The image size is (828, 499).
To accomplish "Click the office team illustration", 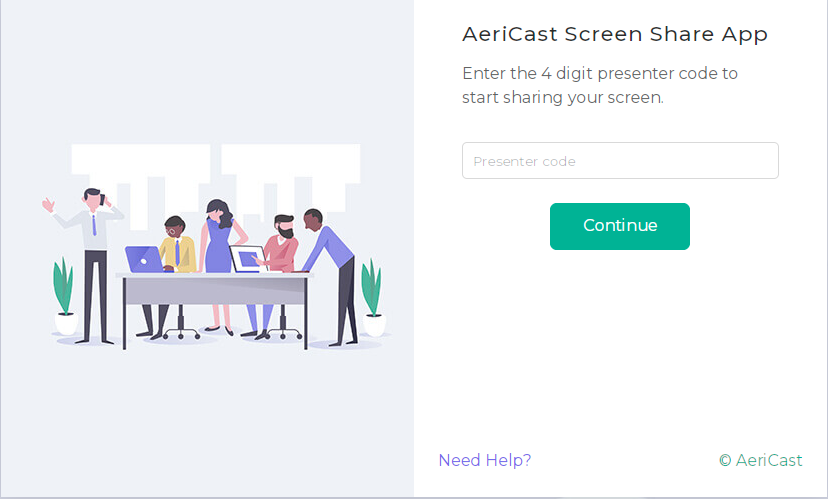I will tap(217, 246).
